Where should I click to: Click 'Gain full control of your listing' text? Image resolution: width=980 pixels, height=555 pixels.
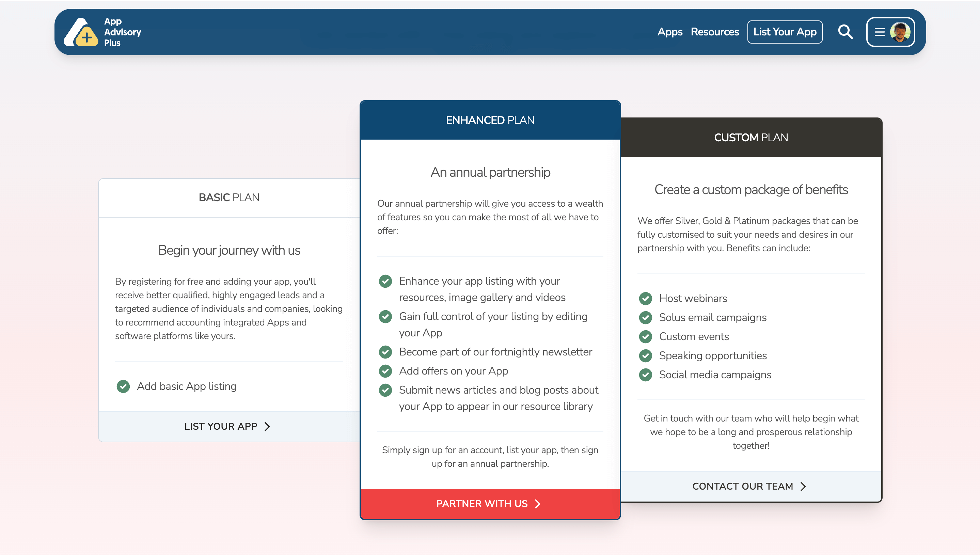tap(493, 325)
